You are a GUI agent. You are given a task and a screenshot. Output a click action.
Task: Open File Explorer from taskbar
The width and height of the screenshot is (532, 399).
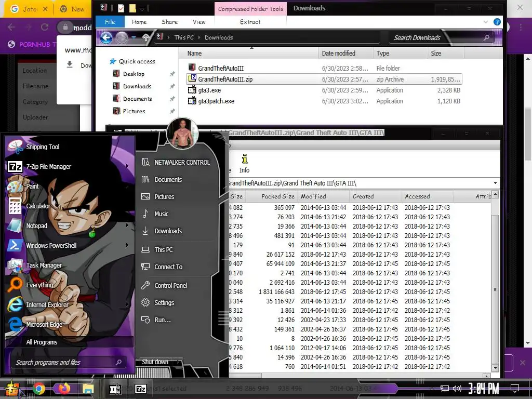[x=88, y=389]
